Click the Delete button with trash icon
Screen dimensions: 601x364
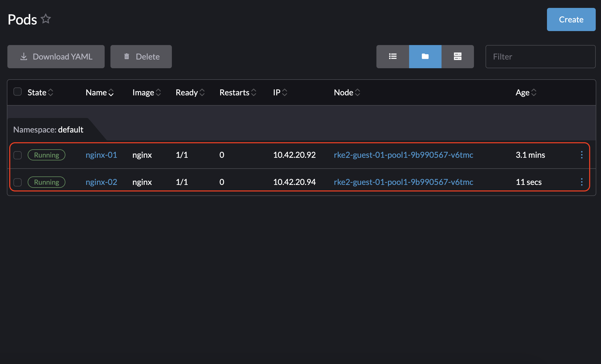[141, 57]
